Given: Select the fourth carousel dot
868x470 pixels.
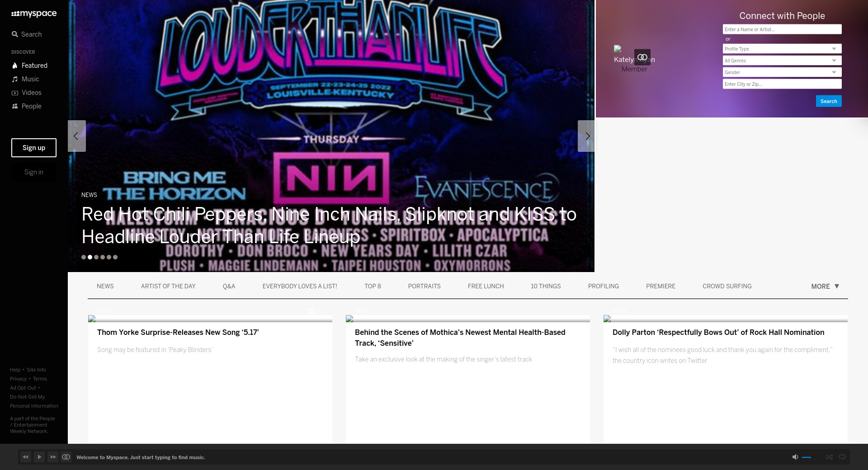Looking at the screenshot, I should click(103, 257).
